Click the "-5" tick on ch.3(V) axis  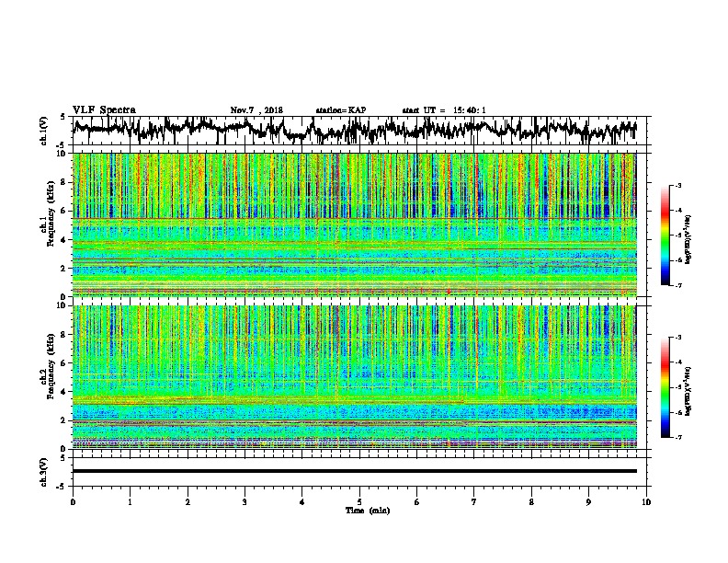click(62, 487)
